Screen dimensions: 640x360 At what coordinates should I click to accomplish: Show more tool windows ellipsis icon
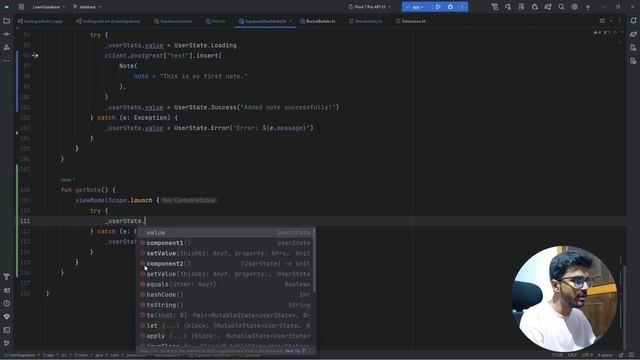pos(7,61)
